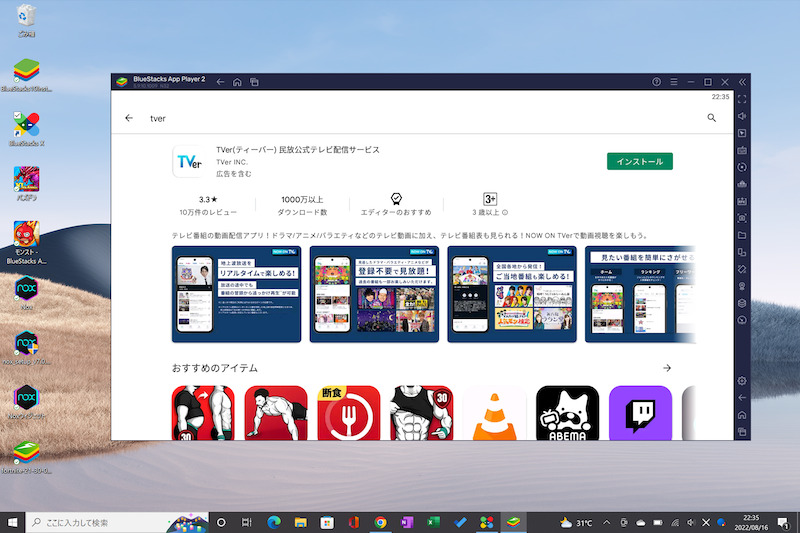Show hidden icons in the system tray
Viewport: 800px width, 533px height.
coord(606,522)
